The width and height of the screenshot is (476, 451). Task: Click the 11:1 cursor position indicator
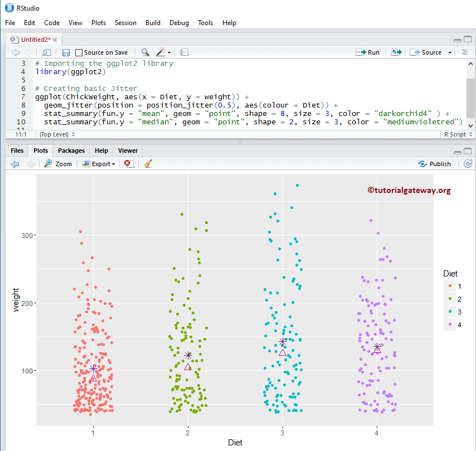21,134
